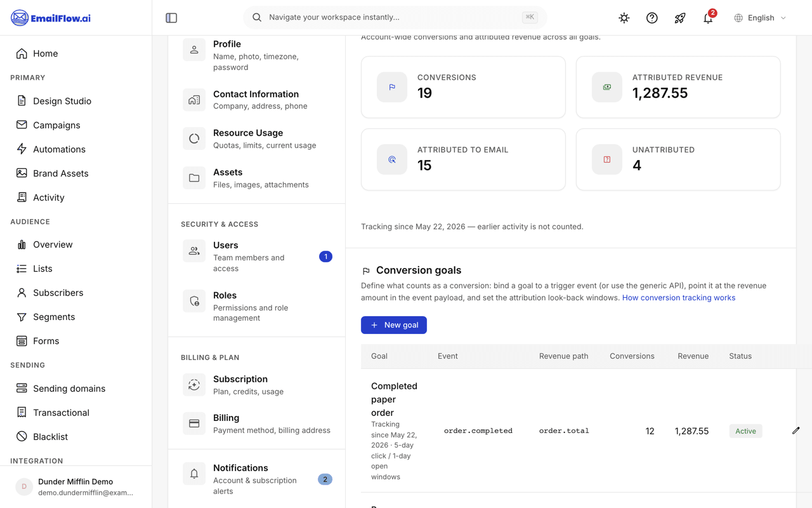Open Profile settings
The width and height of the screenshot is (812, 508).
point(257,55)
